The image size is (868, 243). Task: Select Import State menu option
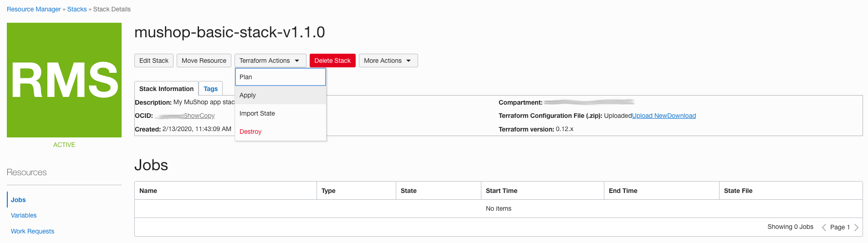point(280,113)
